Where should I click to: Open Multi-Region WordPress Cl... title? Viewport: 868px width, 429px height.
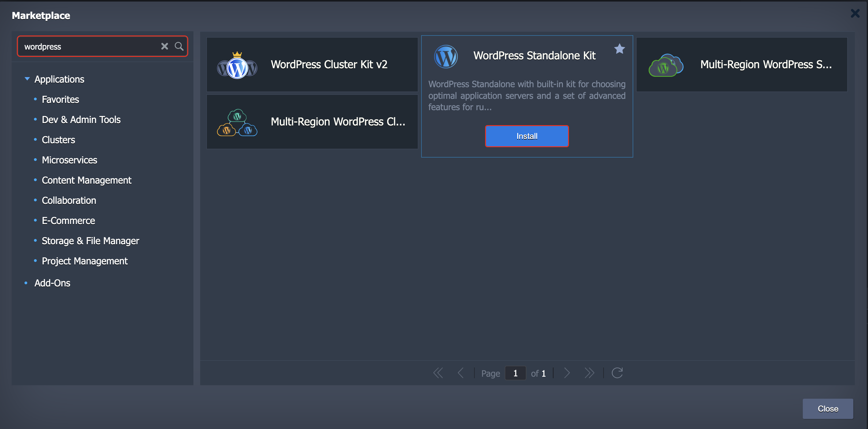click(338, 122)
